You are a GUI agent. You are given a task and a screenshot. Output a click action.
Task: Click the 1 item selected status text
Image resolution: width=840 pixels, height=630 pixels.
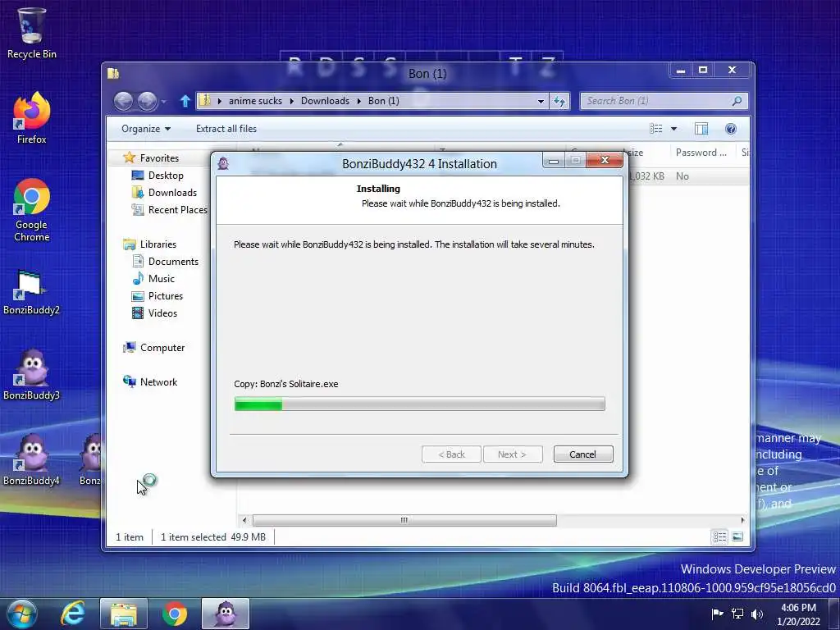[x=194, y=536]
